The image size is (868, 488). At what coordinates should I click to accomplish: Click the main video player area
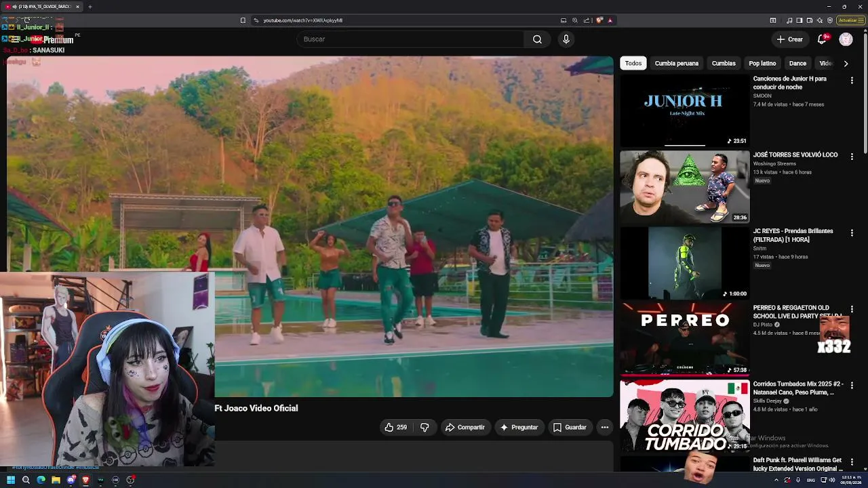310,226
